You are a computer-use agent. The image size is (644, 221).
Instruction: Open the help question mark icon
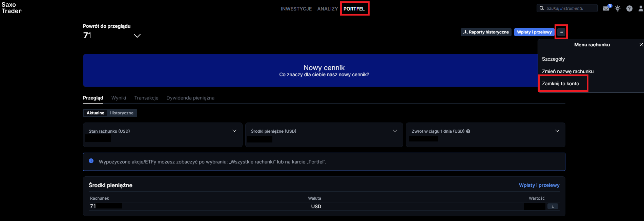(x=629, y=8)
